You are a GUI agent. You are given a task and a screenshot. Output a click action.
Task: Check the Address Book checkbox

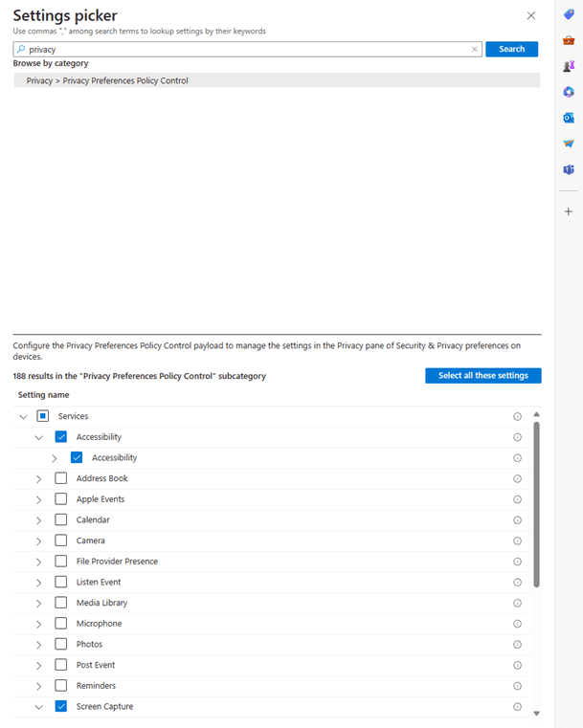point(61,478)
